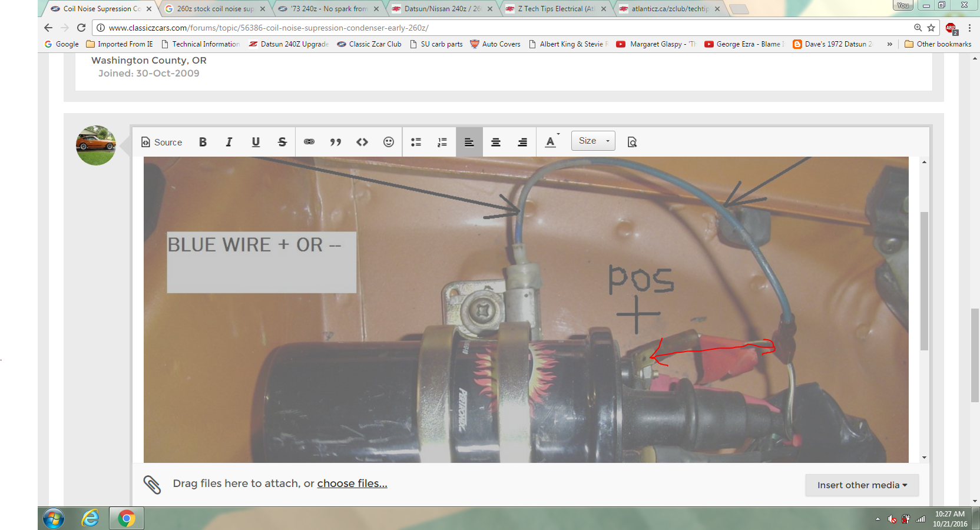980x530 pixels.
Task: Open the text color picker
Action: coord(551,142)
